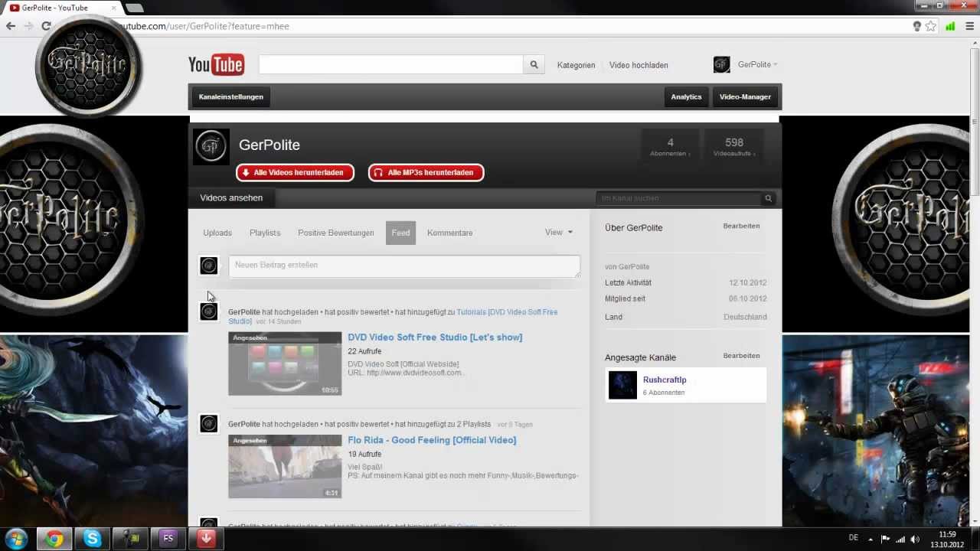
Task: Open DVD Video Soft Free Studio video thumbnail
Action: [x=285, y=364]
